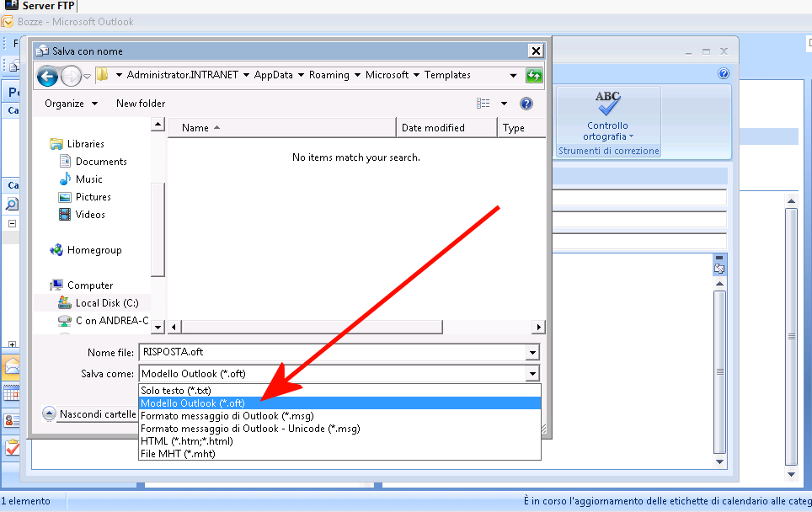Expand the Microsoft breadcrumb arrow
The image size is (812, 512).
pyautogui.click(x=416, y=75)
